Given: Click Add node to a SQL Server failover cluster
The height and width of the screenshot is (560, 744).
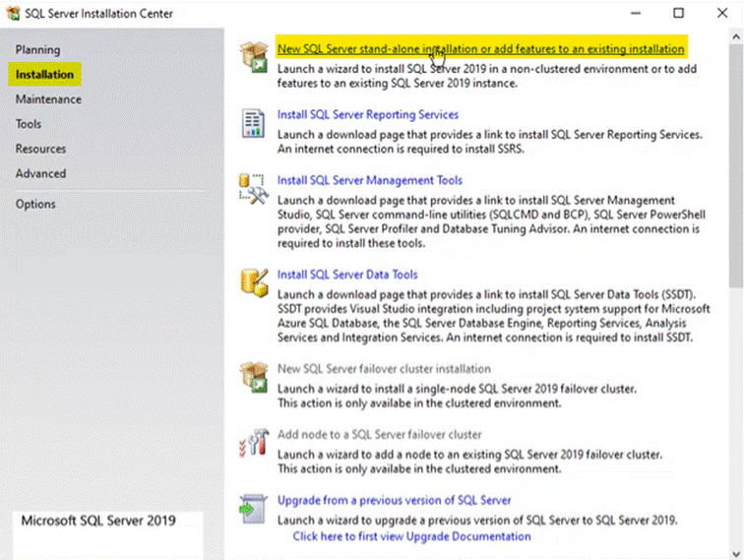Looking at the screenshot, I should [x=379, y=434].
